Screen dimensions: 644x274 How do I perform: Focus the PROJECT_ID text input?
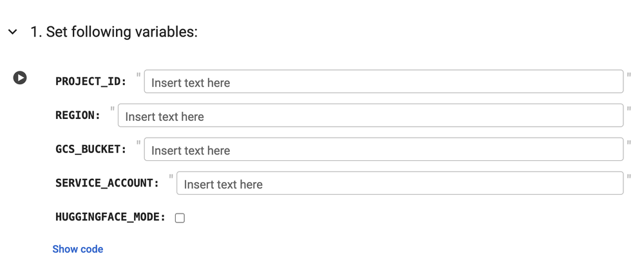click(384, 82)
